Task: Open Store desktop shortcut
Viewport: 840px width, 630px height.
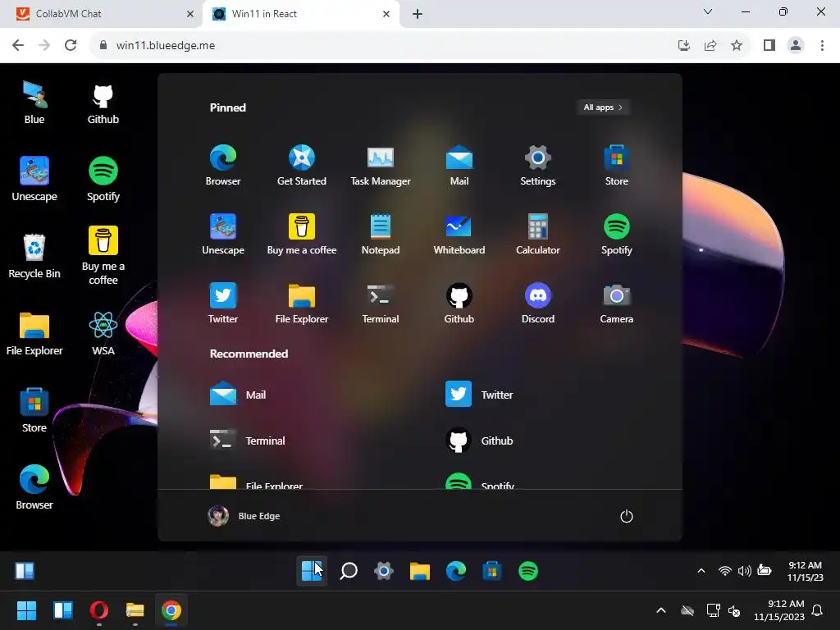Action: click(34, 410)
